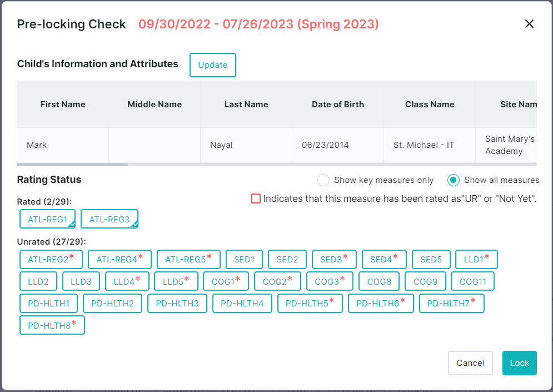Click the COG11 measure tag
Screen dimensions: 553x392
(x=472, y=281)
